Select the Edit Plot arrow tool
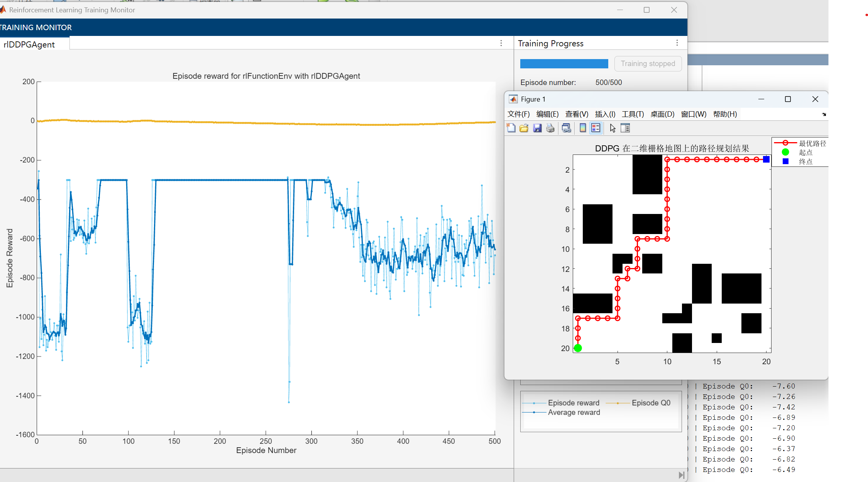Viewport: 868px width, 482px height. point(613,128)
